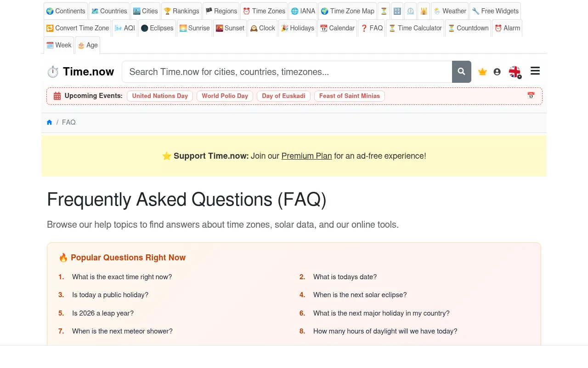Open the UK flag language dropdown

(x=515, y=72)
